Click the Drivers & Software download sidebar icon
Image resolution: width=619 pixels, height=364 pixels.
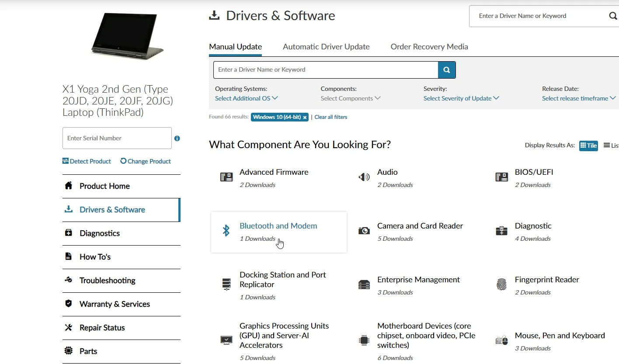(68, 209)
